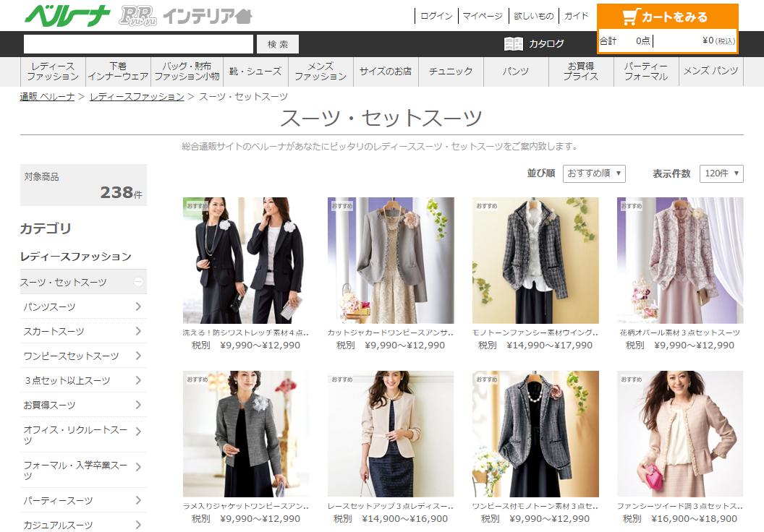Open 下着インナーウェア nav menu
764x532 pixels.
tap(118, 72)
